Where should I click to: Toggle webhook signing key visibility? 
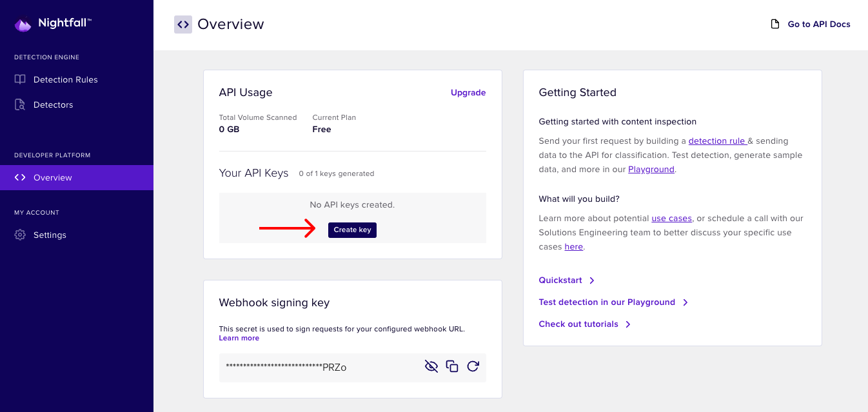(431, 366)
